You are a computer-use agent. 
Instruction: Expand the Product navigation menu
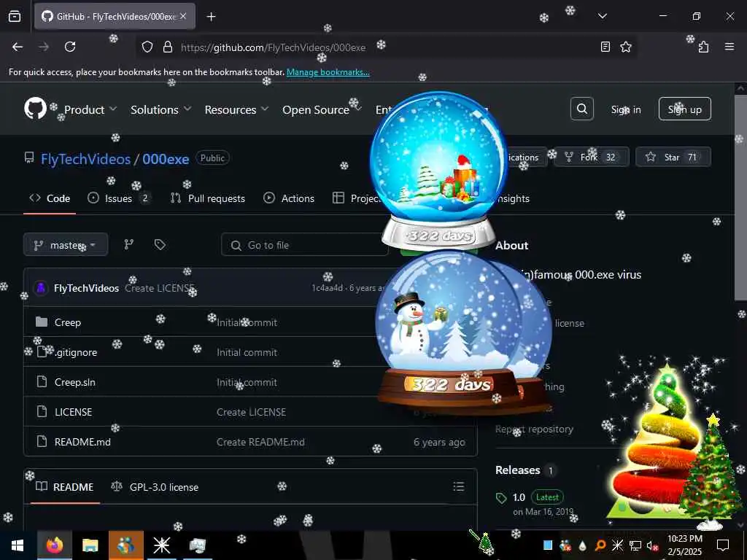tap(90, 109)
